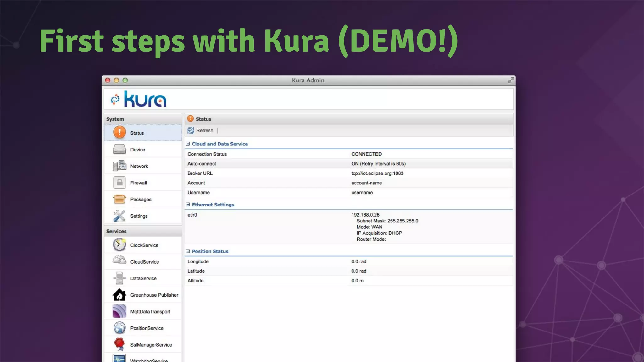Open the Device hard drive icon
The image size is (644, 362).
[119, 149]
